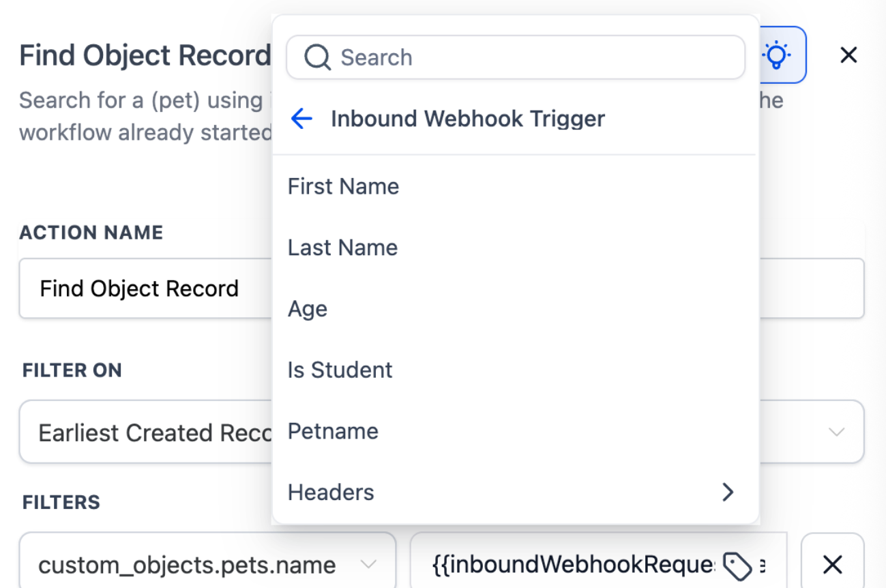Pick the Age variable
Screen dimensions: 886x588
click(308, 309)
